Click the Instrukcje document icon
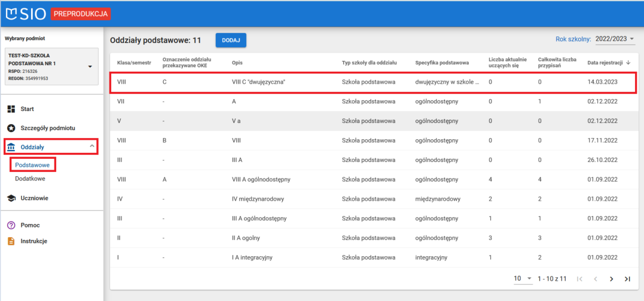Image resolution: width=644 pixels, height=301 pixels. (11, 241)
